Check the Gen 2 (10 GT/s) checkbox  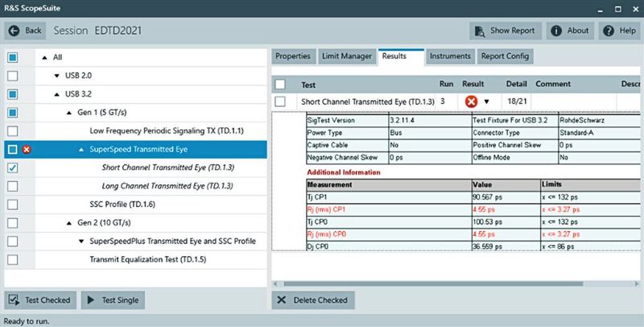coord(13,222)
